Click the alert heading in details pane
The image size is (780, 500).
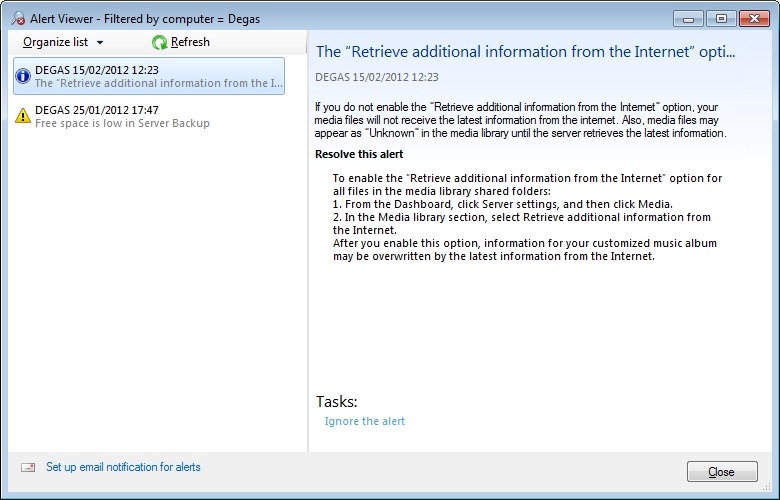click(x=526, y=50)
